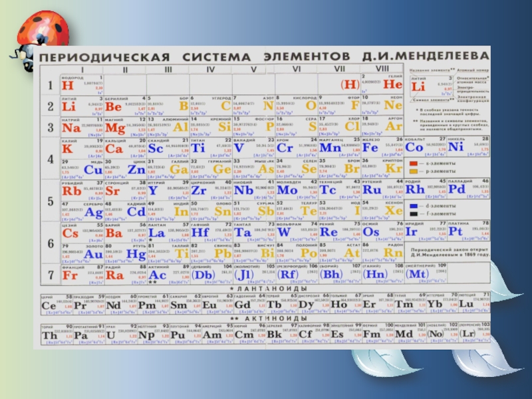The width and height of the screenshot is (532, 399).
Task: Click the neon Ne cell
Action: click(382, 105)
